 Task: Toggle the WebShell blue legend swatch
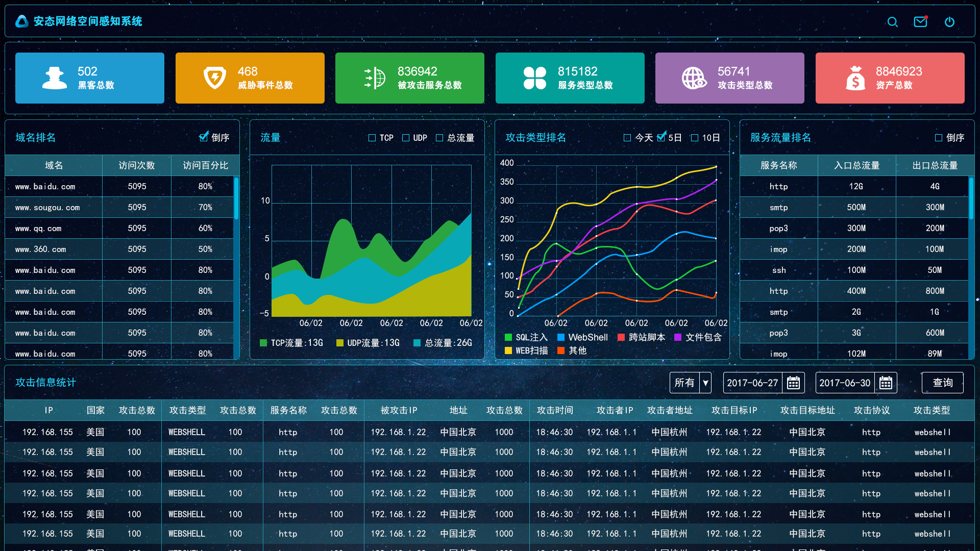coord(561,337)
